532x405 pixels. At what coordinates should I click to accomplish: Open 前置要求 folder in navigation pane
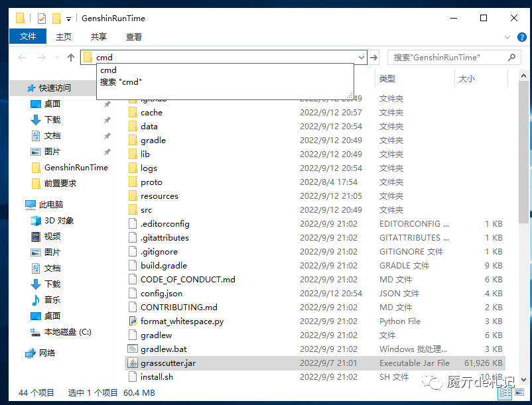click(x=60, y=184)
